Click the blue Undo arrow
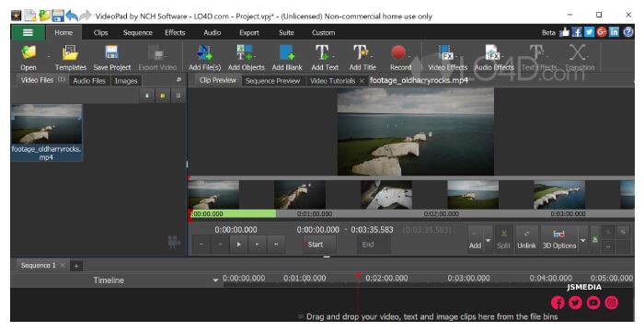Image resolution: width=644 pixels, height=331 pixels. (72, 16)
